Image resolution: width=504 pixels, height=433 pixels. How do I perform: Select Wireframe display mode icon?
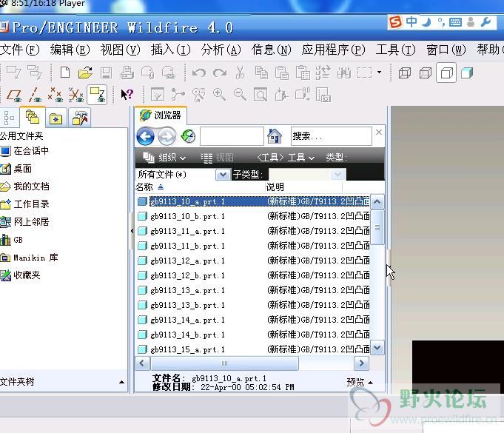pyautogui.click(x=405, y=73)
